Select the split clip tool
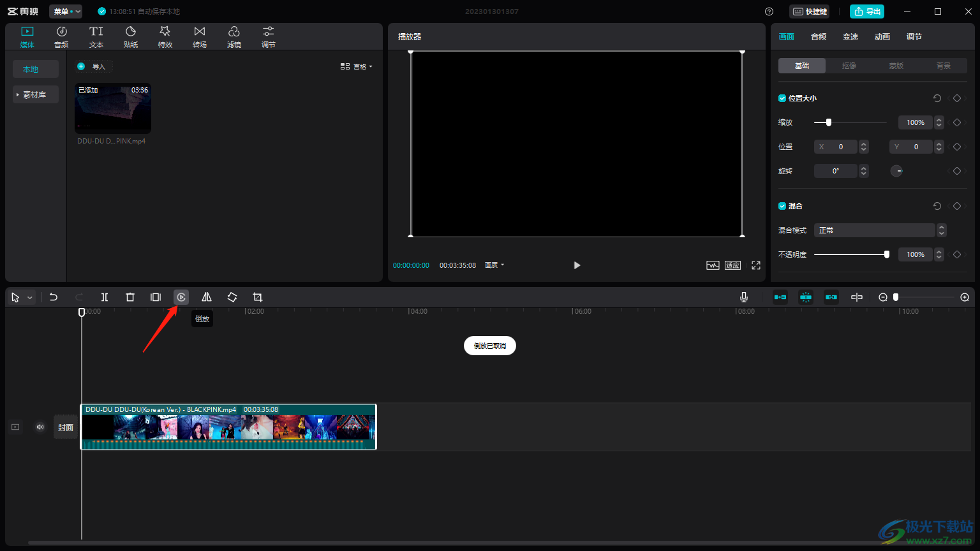980x551 pixels. (105, 297)
